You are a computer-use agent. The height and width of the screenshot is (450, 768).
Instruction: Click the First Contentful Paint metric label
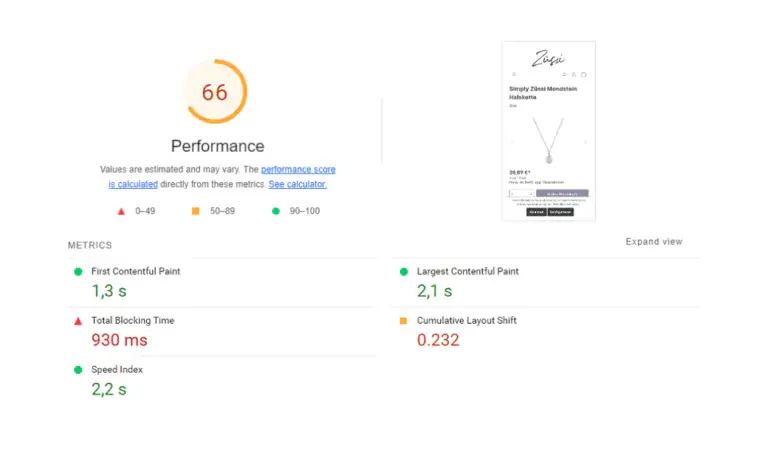[x=136, y=272]
